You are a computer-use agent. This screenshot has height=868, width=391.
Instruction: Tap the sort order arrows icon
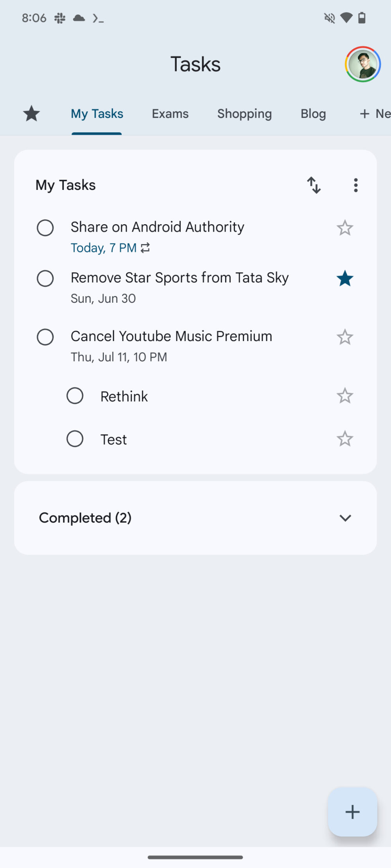(x=314, y=185)
